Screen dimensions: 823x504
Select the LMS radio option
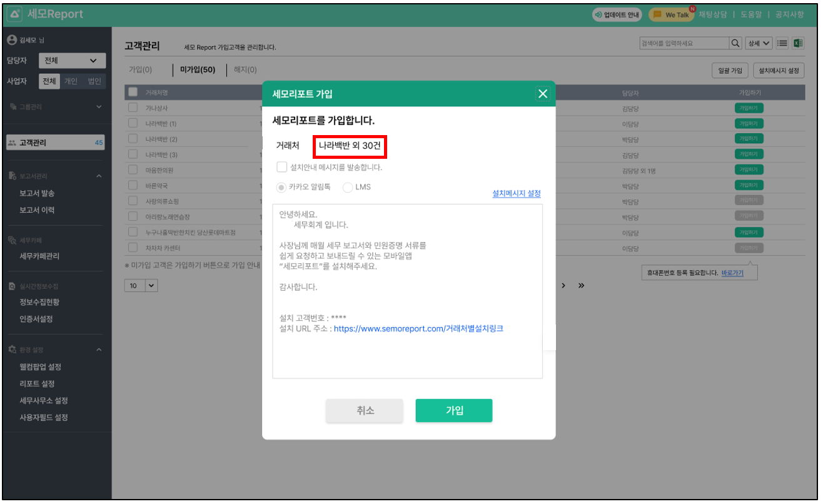point(348,187)
